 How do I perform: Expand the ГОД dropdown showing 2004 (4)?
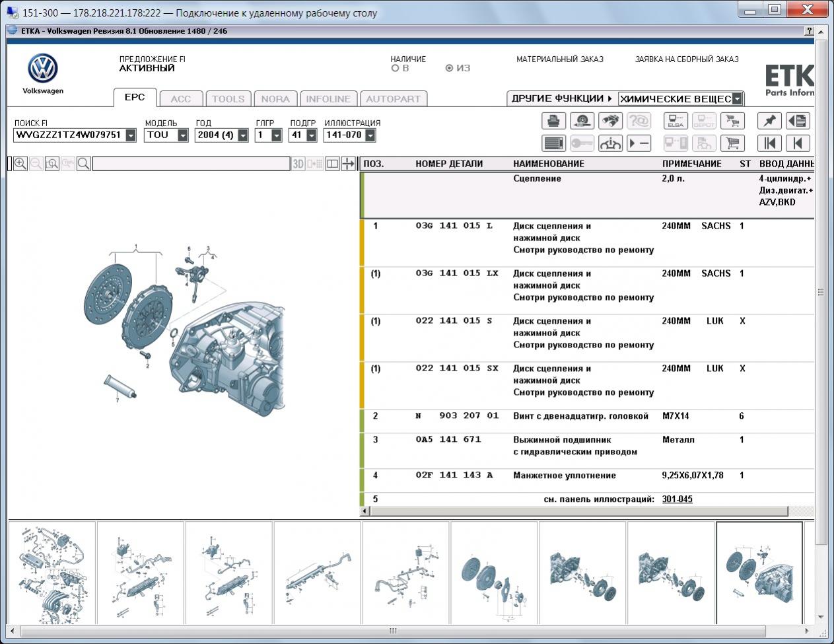point(243,135)
